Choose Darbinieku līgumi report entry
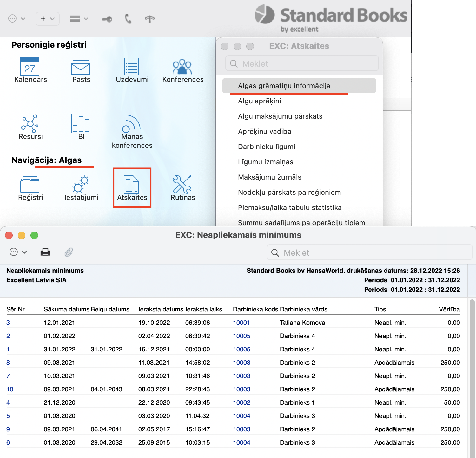This screenshot has width=476, height=458. coord(266,147)
